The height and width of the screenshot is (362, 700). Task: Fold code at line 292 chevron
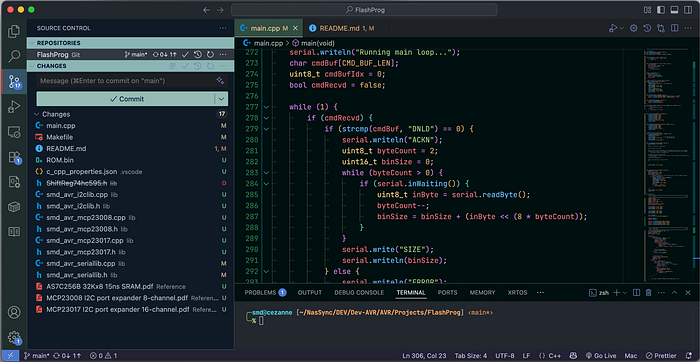click(267, 271)
